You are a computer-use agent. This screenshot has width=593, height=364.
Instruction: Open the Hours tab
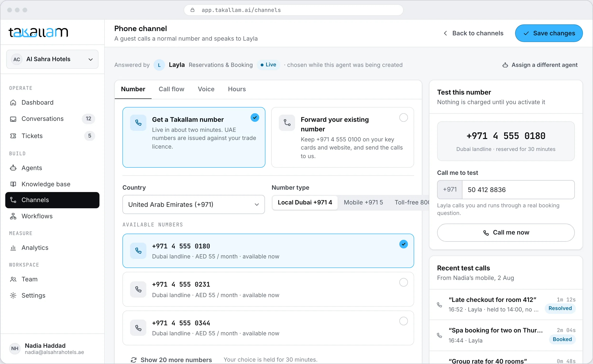[237, 89]
